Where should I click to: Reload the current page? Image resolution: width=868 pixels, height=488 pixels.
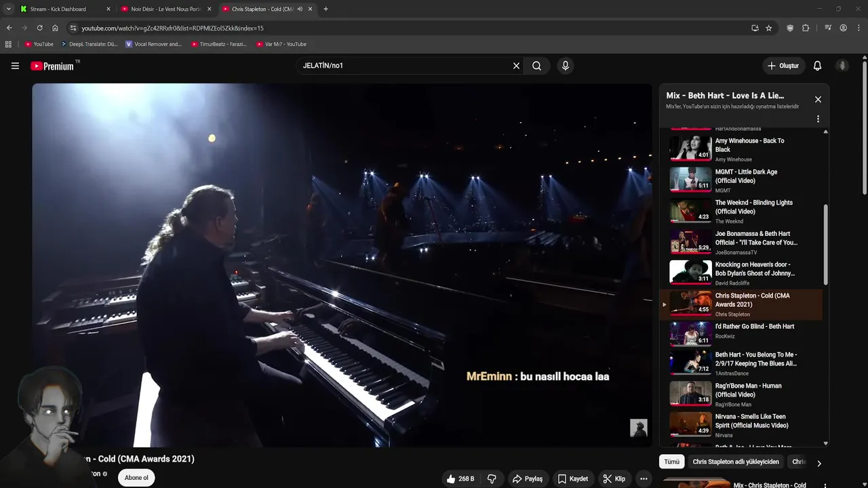tap(39, 28)
